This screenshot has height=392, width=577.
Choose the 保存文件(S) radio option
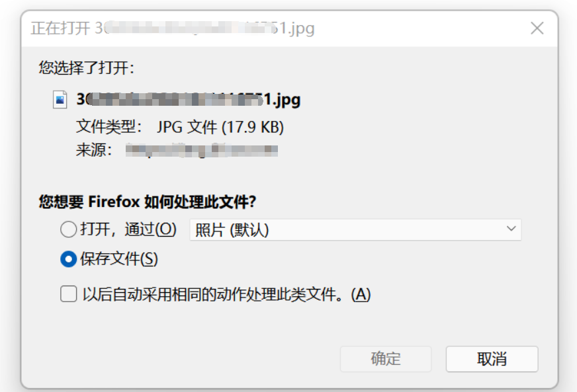tap(68, 259)
